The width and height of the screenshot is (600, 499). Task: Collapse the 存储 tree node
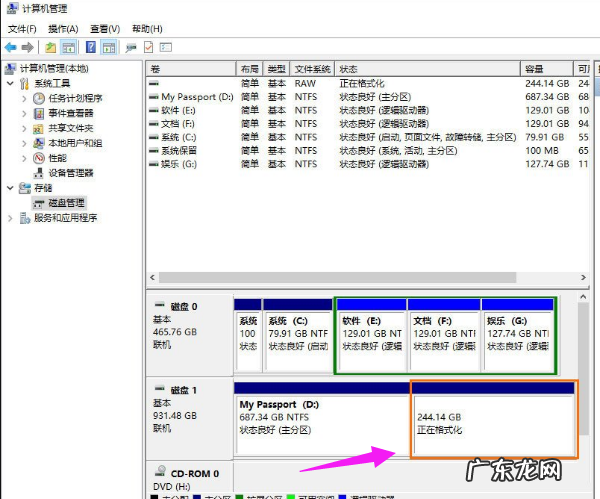tap(10, 188)
